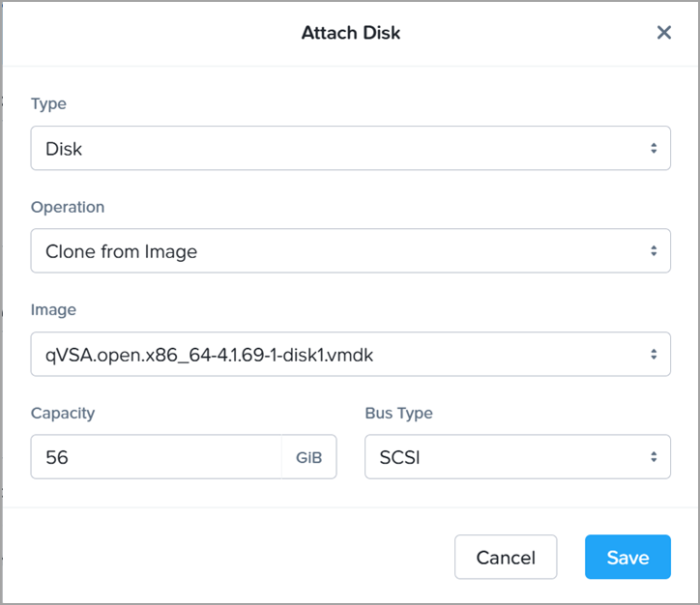Close the Attach Disk dialog
This screenshot has width=700, height=605.
(664, 33)
